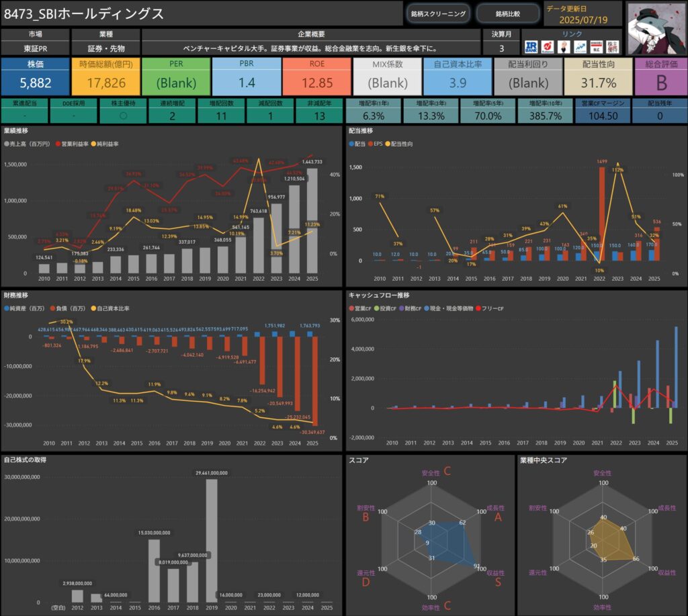
Task: Toggle the 現金・現金等価物 legend entry
Action: (x=449, y=308)
